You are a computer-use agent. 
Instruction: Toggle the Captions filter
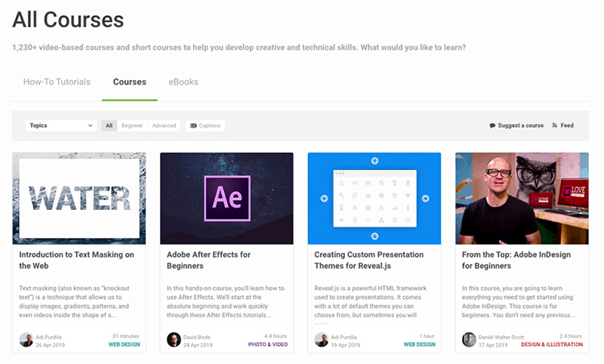pos(205,125)
